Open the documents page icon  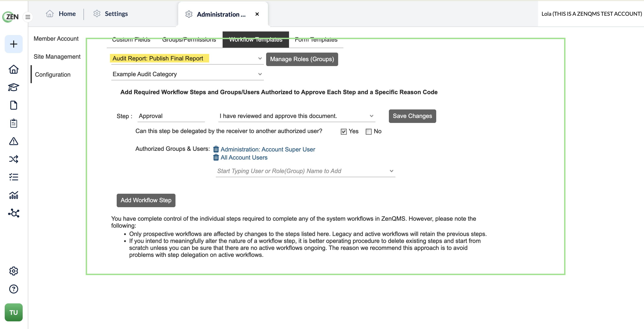point(13,105)
